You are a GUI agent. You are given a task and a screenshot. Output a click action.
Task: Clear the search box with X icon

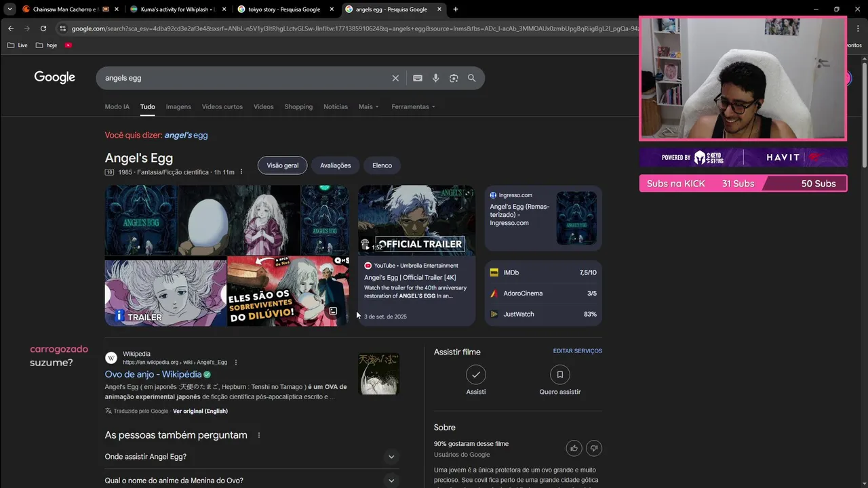[395, 78]
